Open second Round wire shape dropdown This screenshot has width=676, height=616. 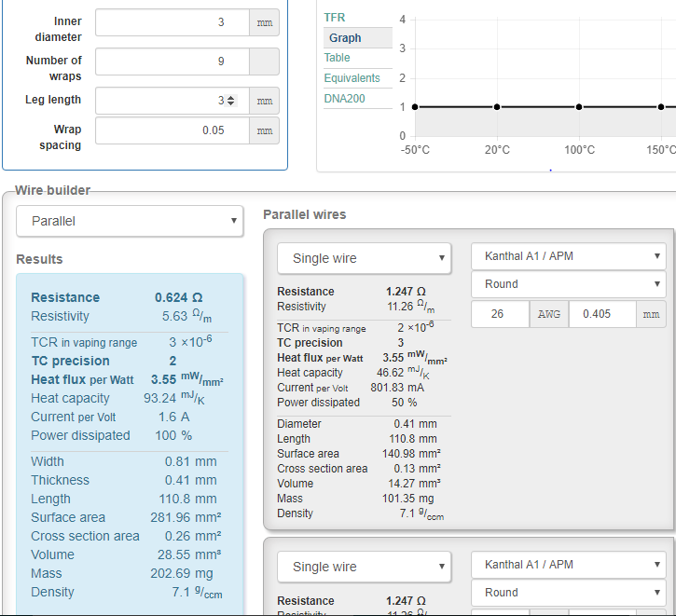coord(569,593)
